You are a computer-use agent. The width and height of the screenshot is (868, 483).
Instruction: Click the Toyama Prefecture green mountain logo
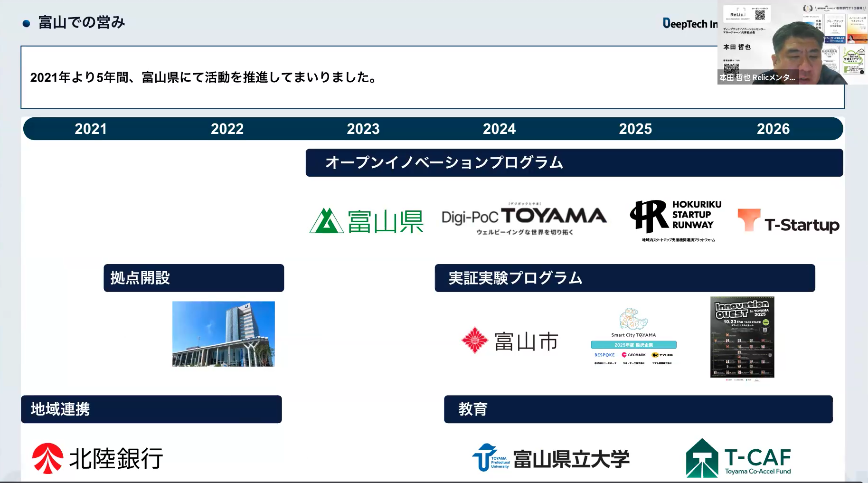(327, 221)
